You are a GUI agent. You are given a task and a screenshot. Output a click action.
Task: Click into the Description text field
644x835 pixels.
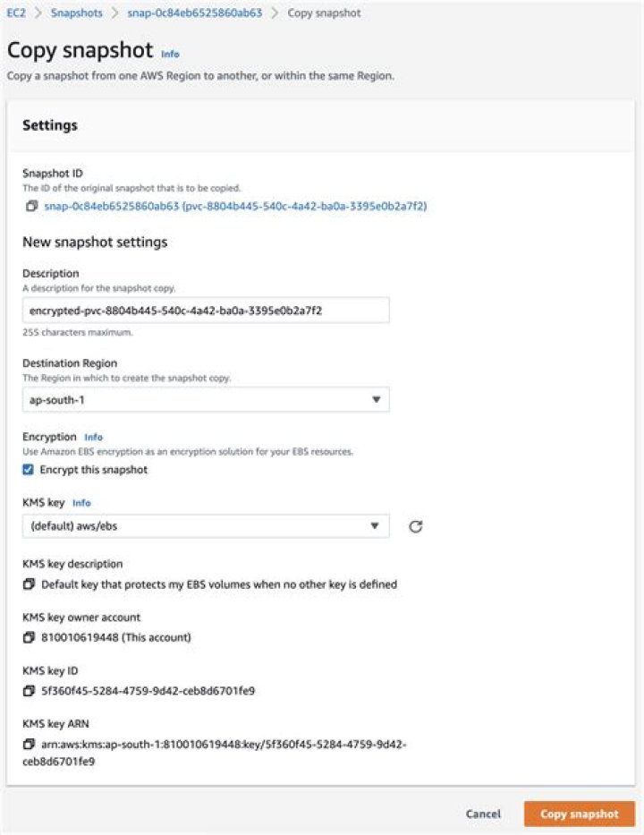pyautogui.click(x=205, y=310)
